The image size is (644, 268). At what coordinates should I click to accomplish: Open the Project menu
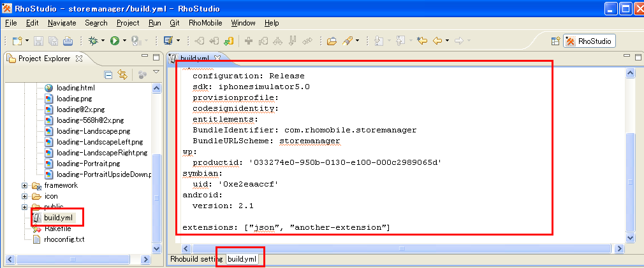(x=128, y=23)
